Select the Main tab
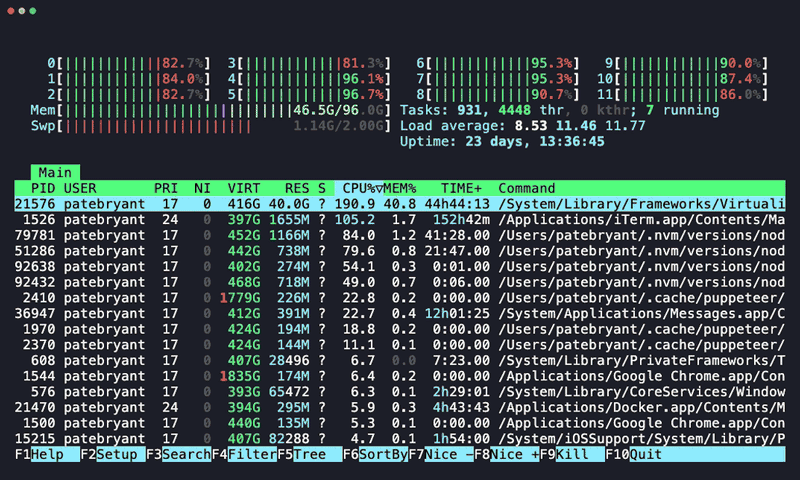The height and width of the screenshot is (480, 800). 55,172
